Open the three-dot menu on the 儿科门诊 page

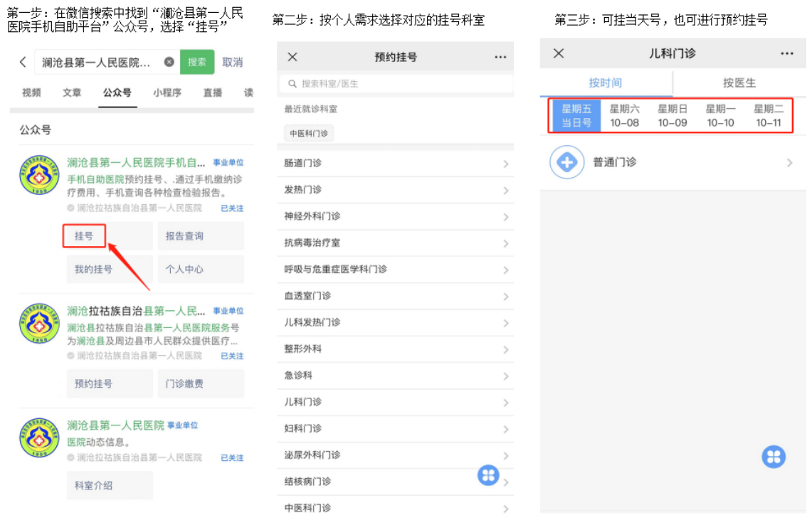tap(786, 53)
